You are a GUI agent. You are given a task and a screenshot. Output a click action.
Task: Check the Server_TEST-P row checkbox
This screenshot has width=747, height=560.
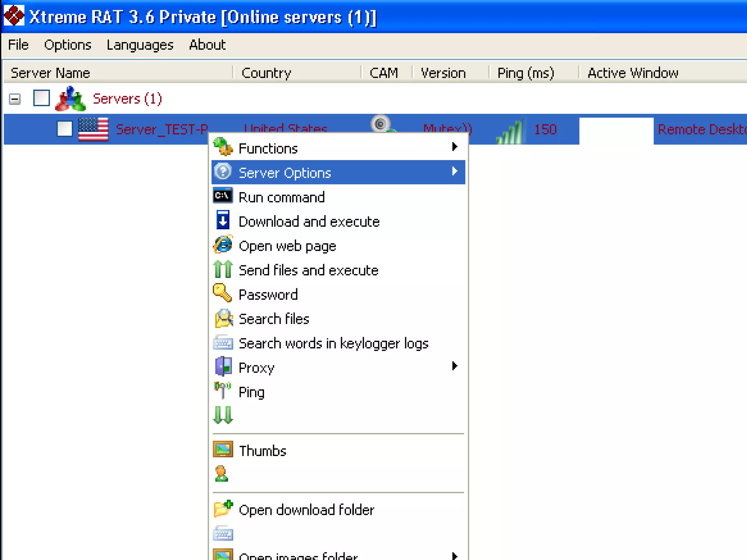(65, 129)
